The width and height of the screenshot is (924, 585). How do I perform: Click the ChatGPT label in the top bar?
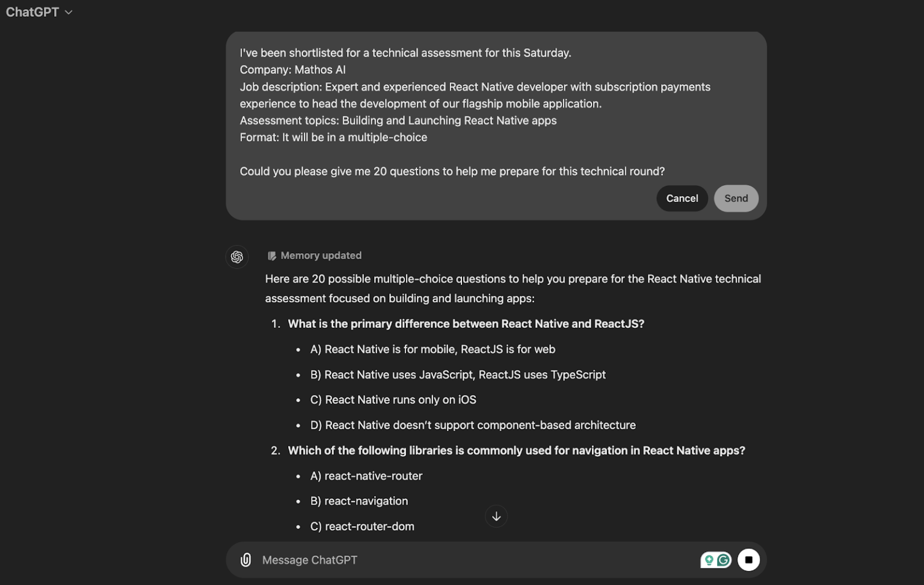(x=32, y=12)
